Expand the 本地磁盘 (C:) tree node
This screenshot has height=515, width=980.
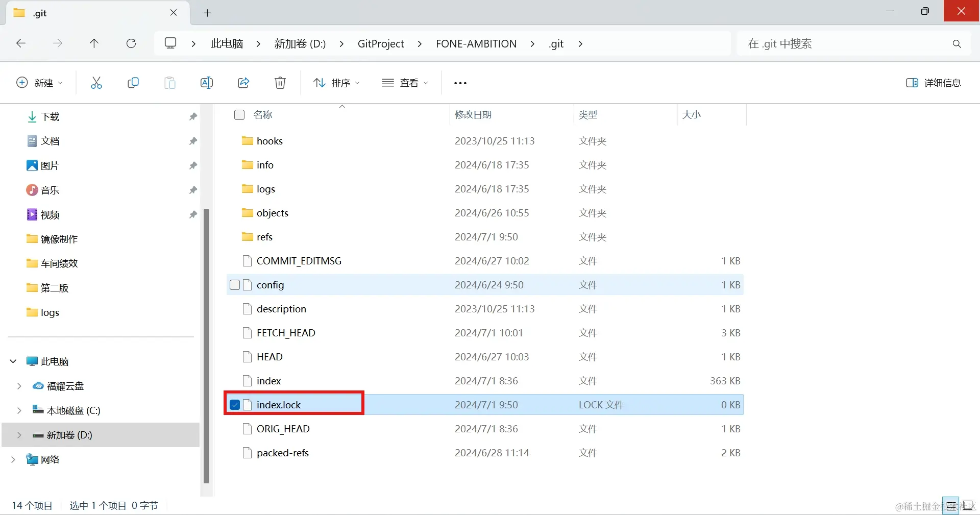(19, 410)
